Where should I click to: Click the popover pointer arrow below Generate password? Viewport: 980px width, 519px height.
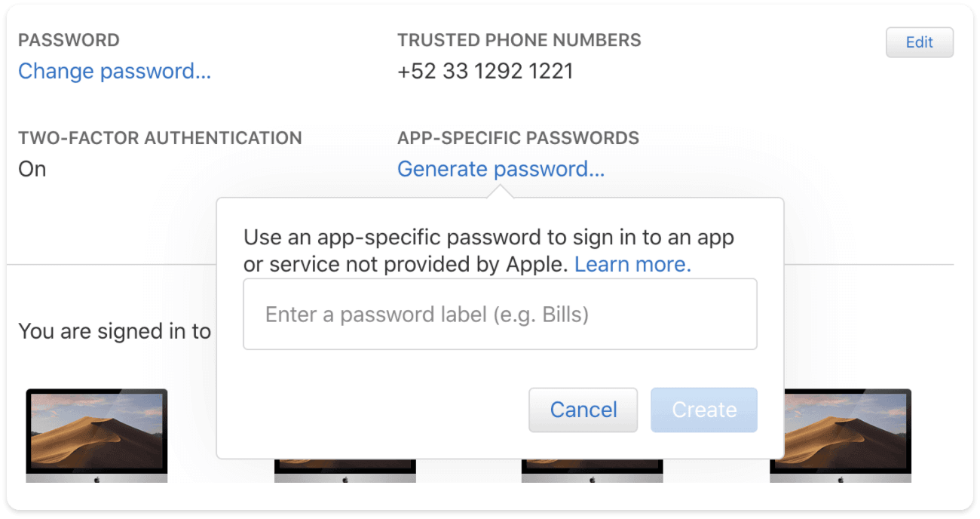[501, 192]
